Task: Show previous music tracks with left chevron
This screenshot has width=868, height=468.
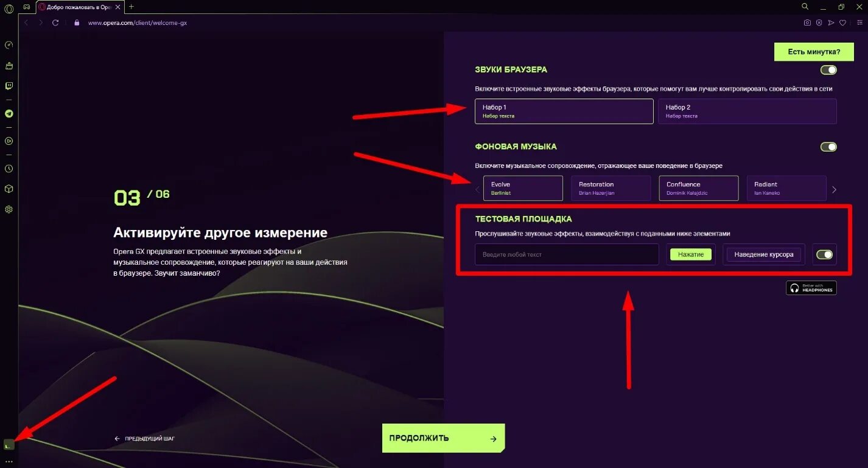Action: point(477,189)
